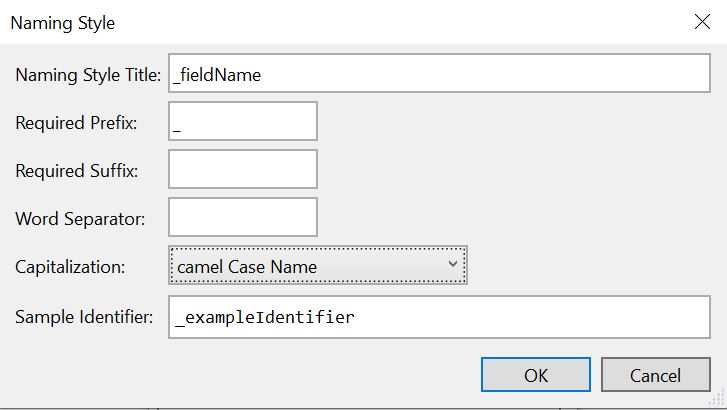Click the 'Required Suffix:' label text
Screen dimensions: 727x410
point(77,170)
